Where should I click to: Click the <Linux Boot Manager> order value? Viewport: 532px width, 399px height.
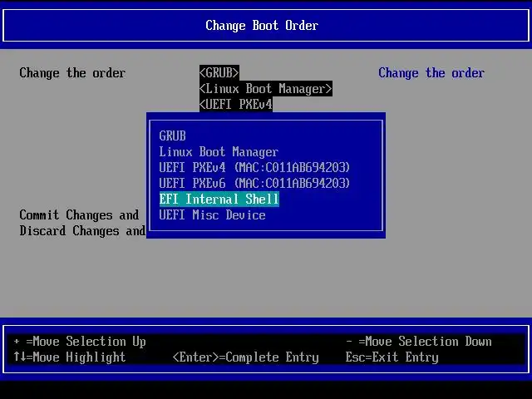coord(266,89)
